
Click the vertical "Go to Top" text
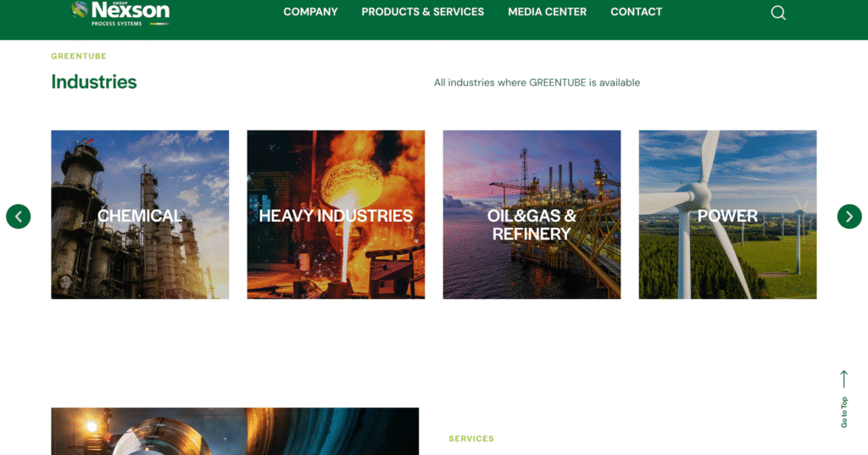click(x=844, y=412)
